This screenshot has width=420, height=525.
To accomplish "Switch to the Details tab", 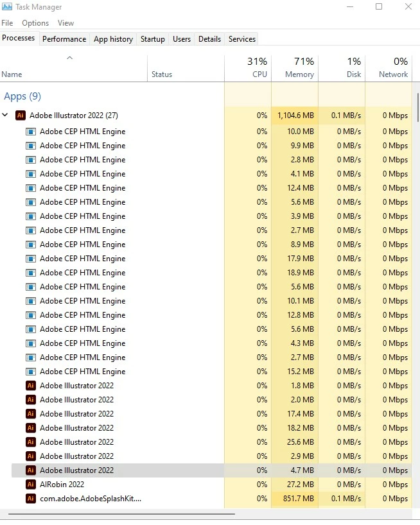I will pos(209,39).
